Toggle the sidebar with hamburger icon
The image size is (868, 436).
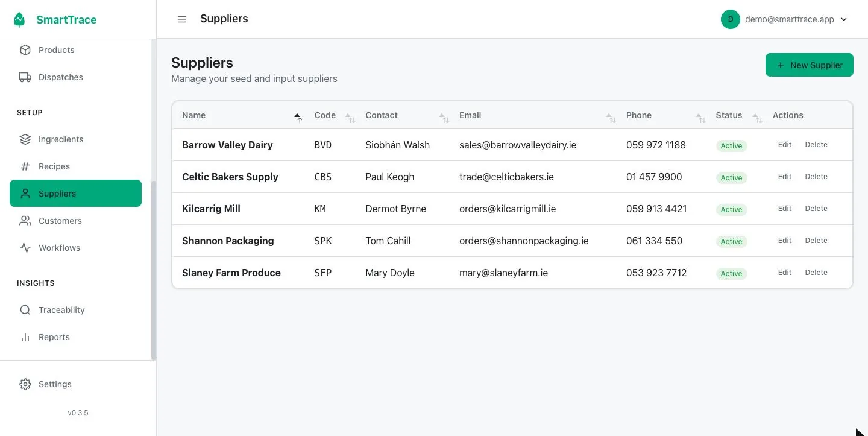coord(182,19)
